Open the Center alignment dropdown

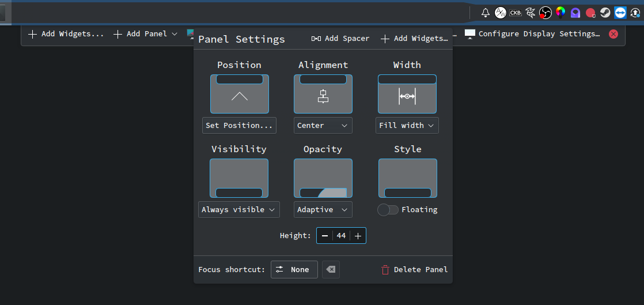point(323,125)
